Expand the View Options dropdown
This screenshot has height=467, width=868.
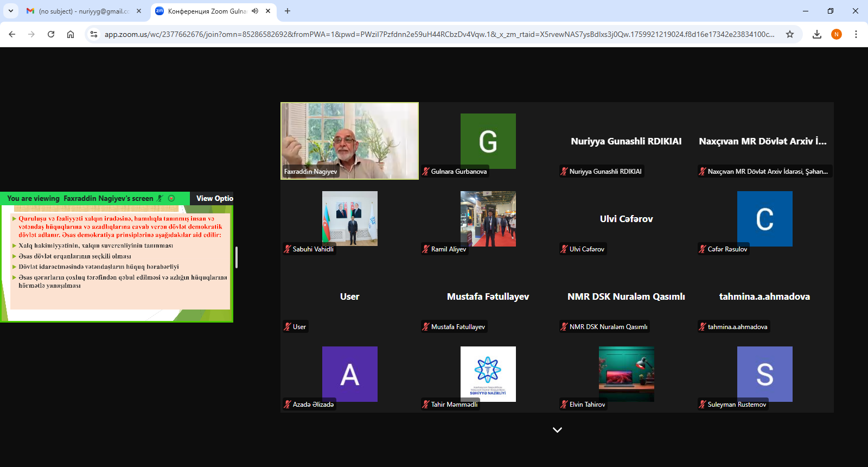[x=214, y=198]
